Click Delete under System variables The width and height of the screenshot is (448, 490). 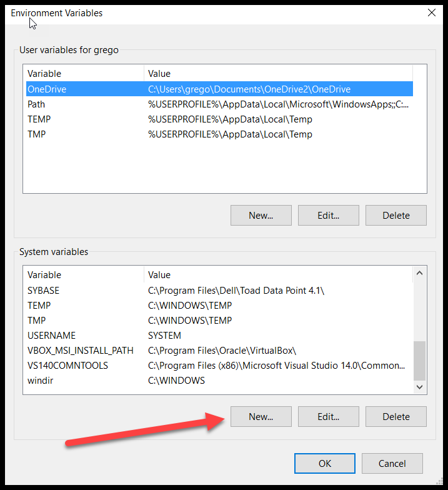click(x=396, y=416)
